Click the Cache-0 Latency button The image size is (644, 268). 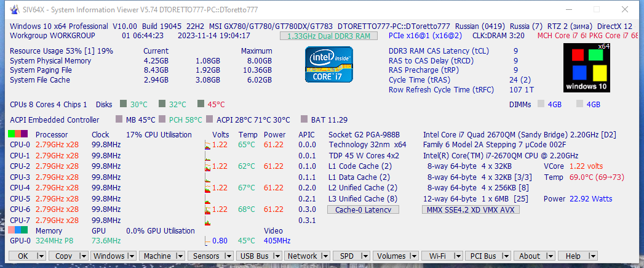pos(363,209)
